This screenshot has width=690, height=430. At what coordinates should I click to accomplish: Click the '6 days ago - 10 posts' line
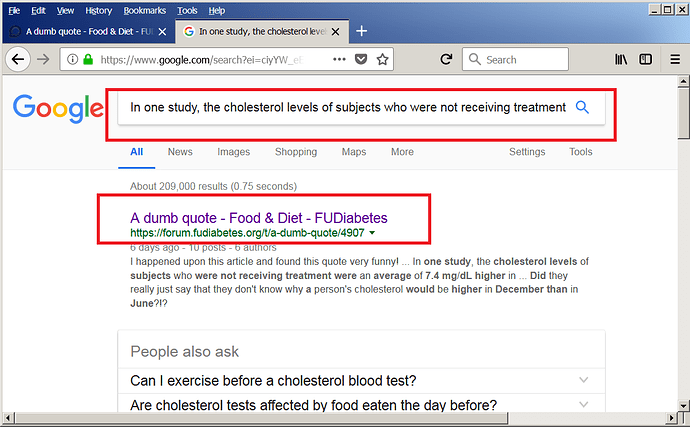coord(203,248)
